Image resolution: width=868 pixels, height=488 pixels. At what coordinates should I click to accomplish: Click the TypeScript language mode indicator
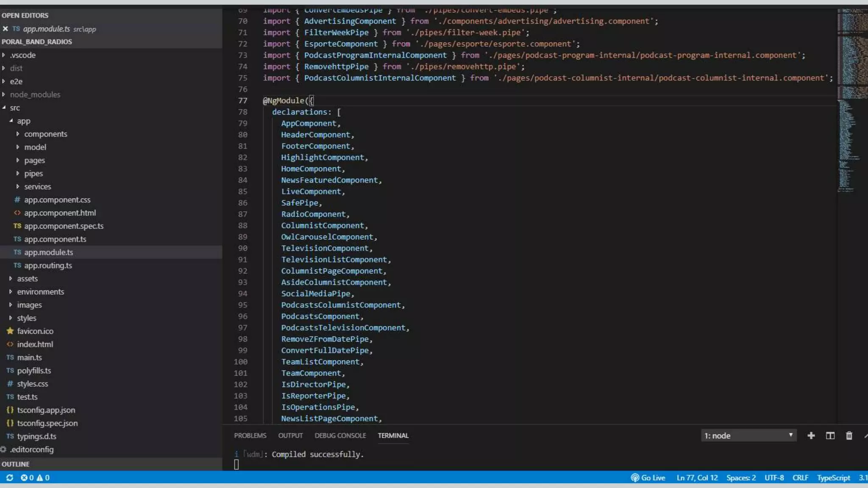(x=833, y=477)
